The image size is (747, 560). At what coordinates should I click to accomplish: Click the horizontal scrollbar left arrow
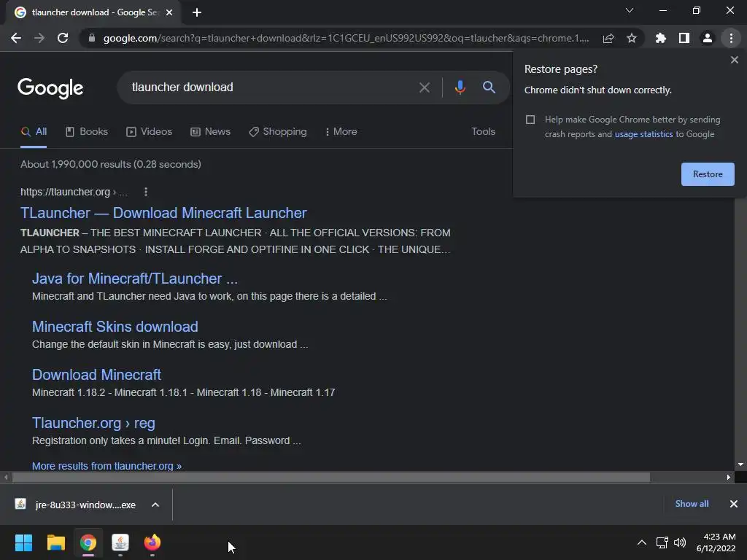tap(6, 477)
